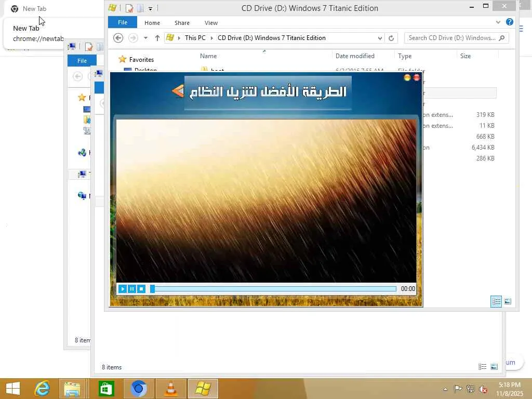The image size is (532, 399).
Task: Go back with Explorer back arrow
Action: [x=118, y=37]
